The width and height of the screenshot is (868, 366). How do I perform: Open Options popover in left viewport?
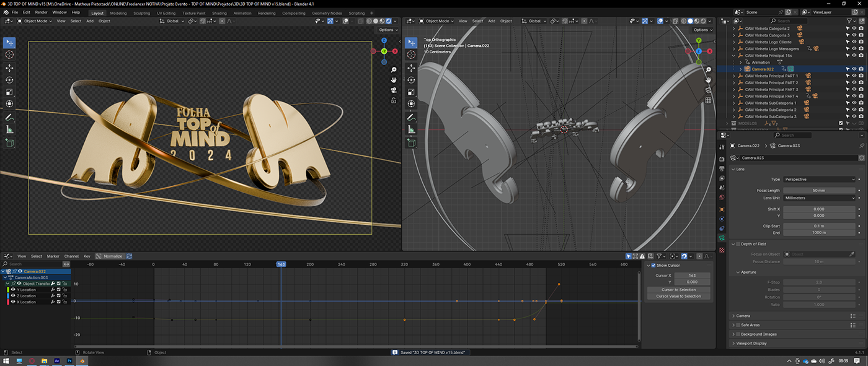(387, 30)
